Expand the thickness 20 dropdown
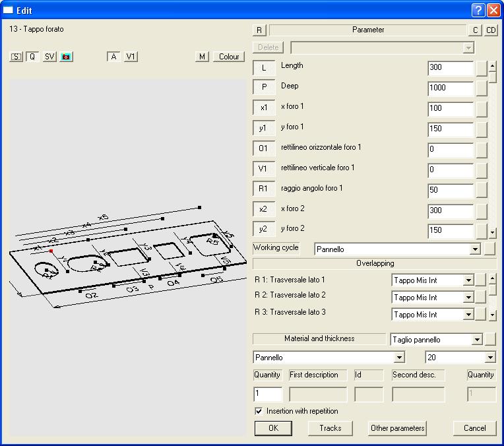 pyautogui.click(x=489, y=358)
